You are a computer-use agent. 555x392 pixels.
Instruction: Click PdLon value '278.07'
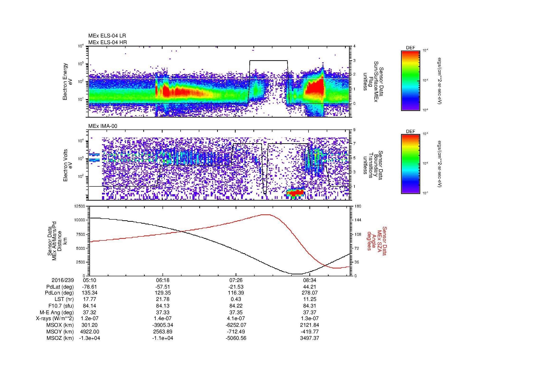click(x=310, y=293)
